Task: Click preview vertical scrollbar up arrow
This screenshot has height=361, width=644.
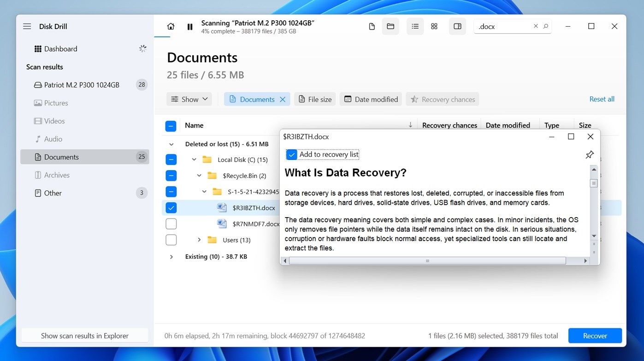Action: (594, 170)
